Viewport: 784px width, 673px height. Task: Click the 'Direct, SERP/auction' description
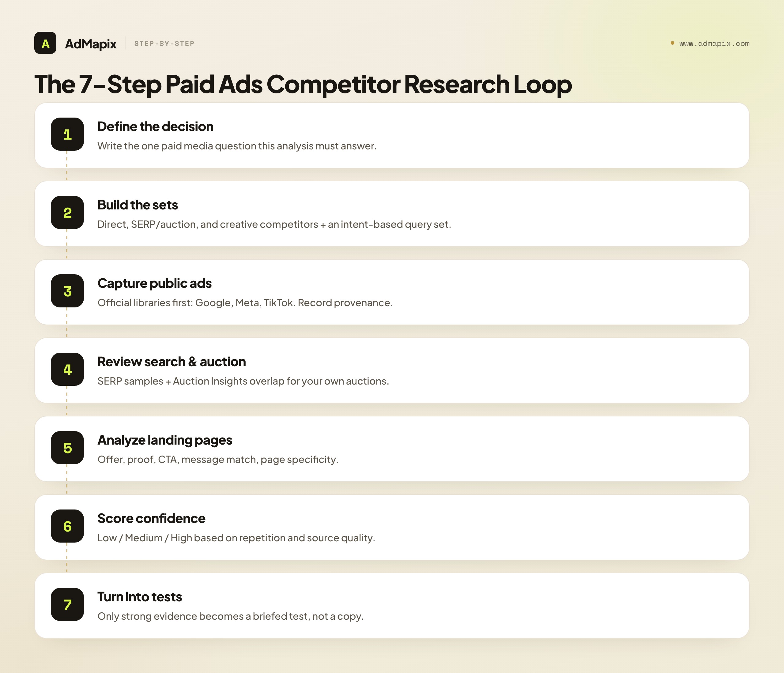tap(274, 224)
